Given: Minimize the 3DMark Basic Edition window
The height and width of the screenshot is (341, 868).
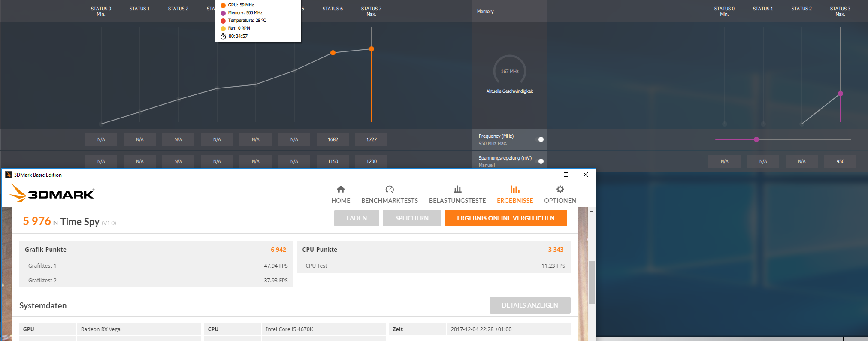Looking at the screenshot, I should [x=547, y=175].
